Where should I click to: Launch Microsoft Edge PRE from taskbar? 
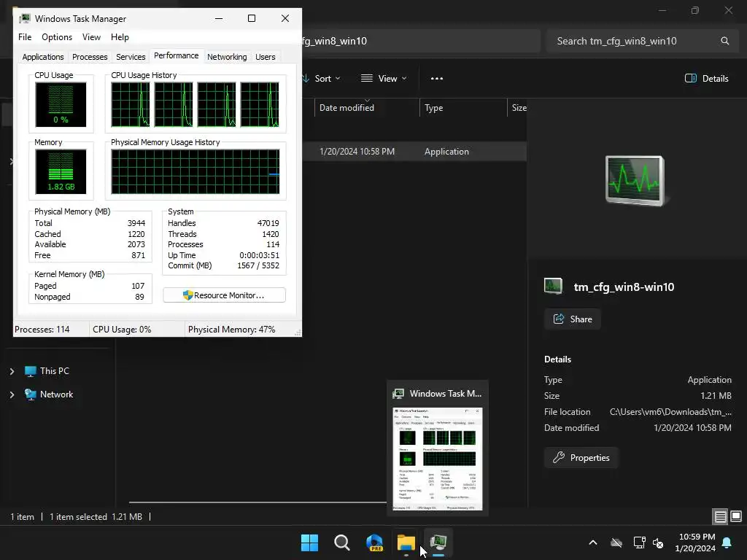pyautogui.click(x=374, y=542)
